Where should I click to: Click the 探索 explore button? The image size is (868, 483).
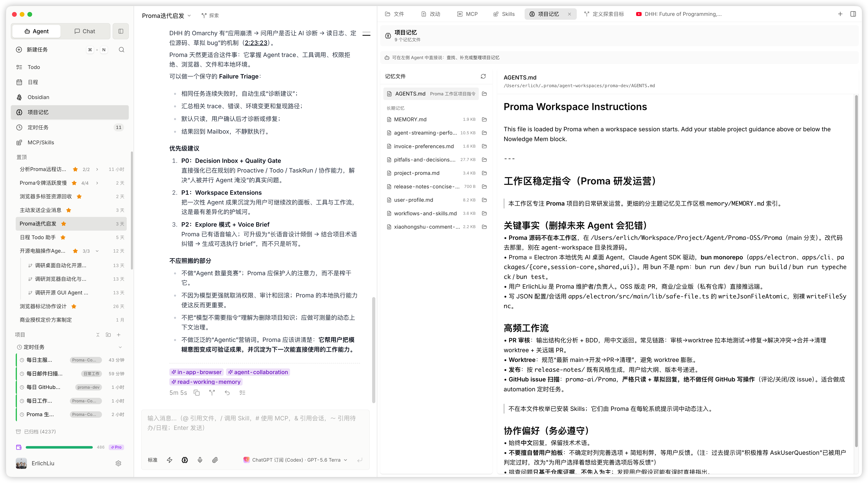point(210,16)
